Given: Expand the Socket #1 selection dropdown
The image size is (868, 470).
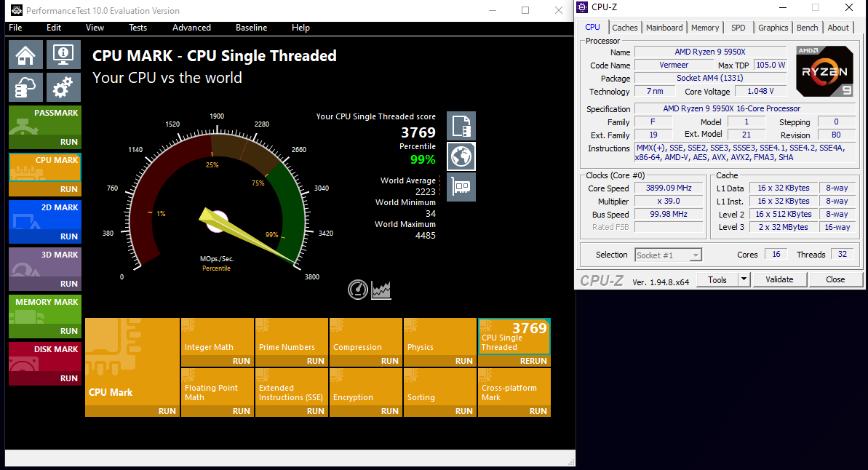Looking at the screenshot, I should (x=696, y=255).
